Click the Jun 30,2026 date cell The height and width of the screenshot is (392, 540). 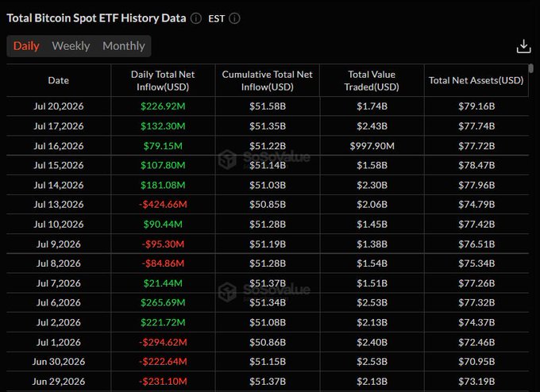[59, 362]
